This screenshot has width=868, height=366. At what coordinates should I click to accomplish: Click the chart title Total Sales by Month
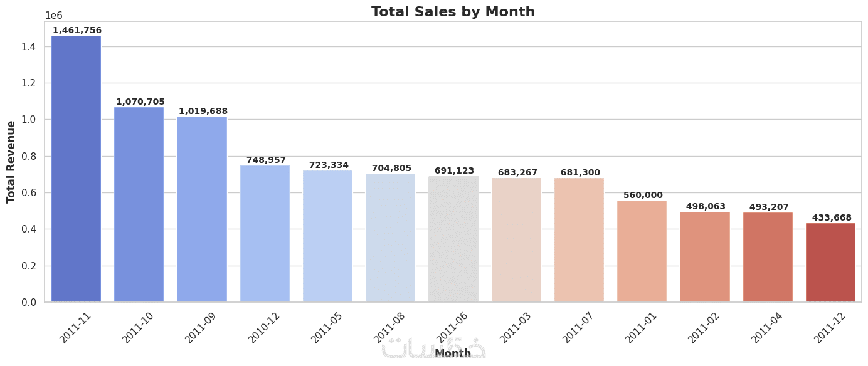(x=453, y=12)
